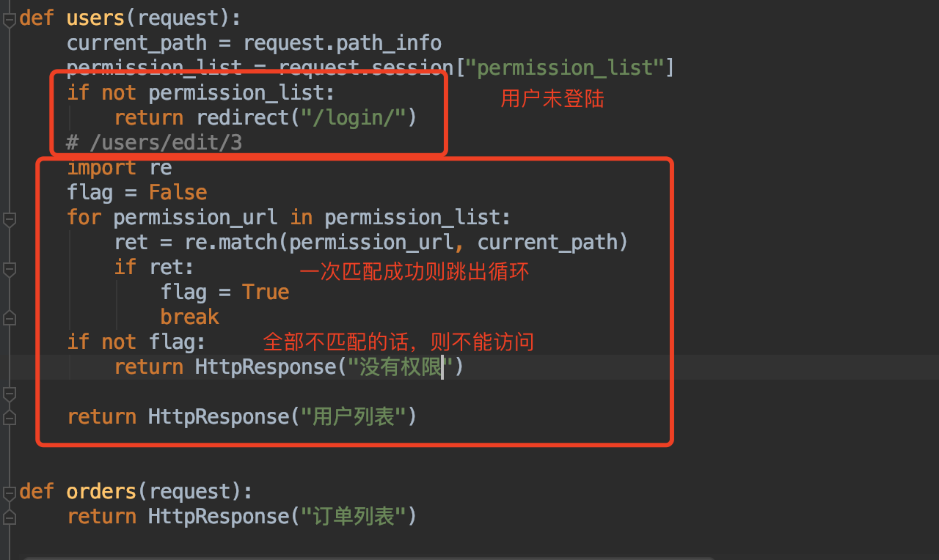Click fold end marker beside break
This screenshot has height=560, width=939.
pos(9,318)
